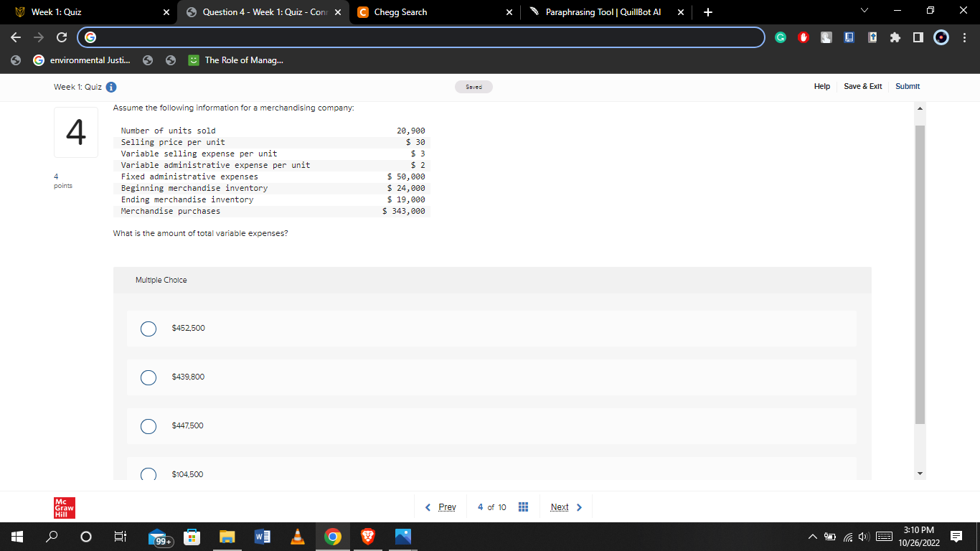Open the touch keyboard tray icon
This screenshot has width=980, height=551.
[x=882, y=536]
